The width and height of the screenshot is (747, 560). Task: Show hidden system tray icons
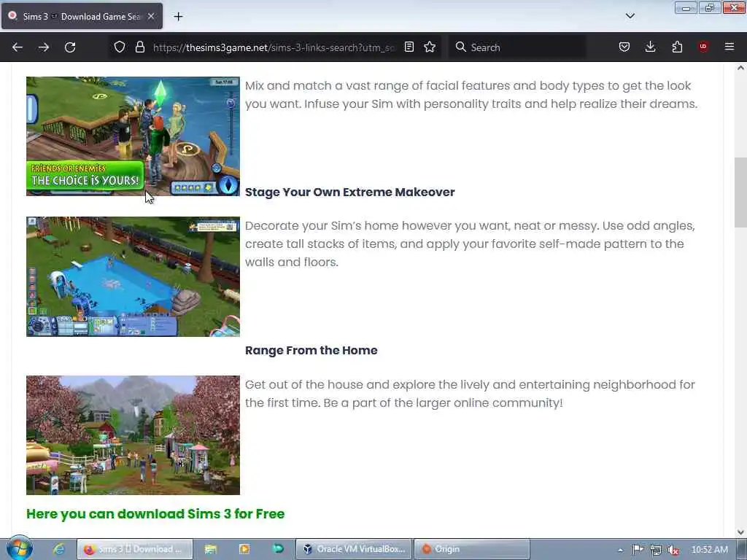click(x=620, y=550)
